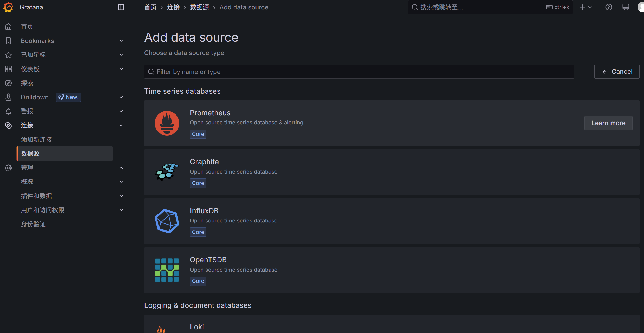
Task: Open 探索 in the sidebar
Action: point(27,83)
